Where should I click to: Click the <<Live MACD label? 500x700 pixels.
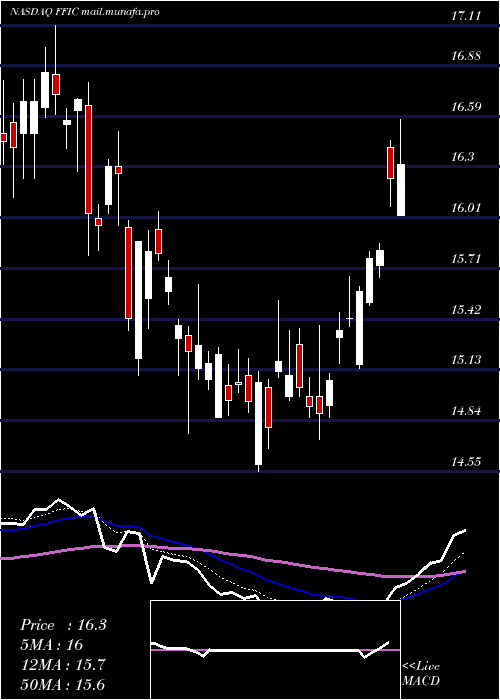421,674
